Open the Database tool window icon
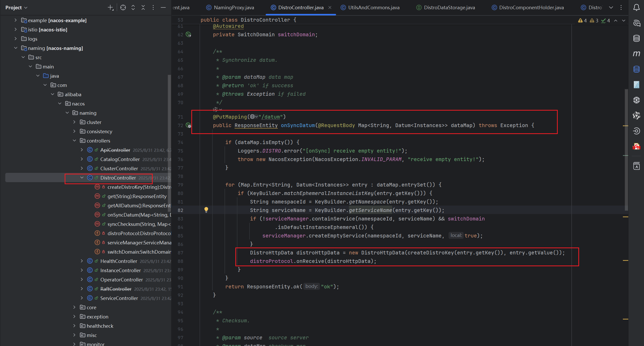This screenshot has width=644, height=346. [x=637, y=38]
